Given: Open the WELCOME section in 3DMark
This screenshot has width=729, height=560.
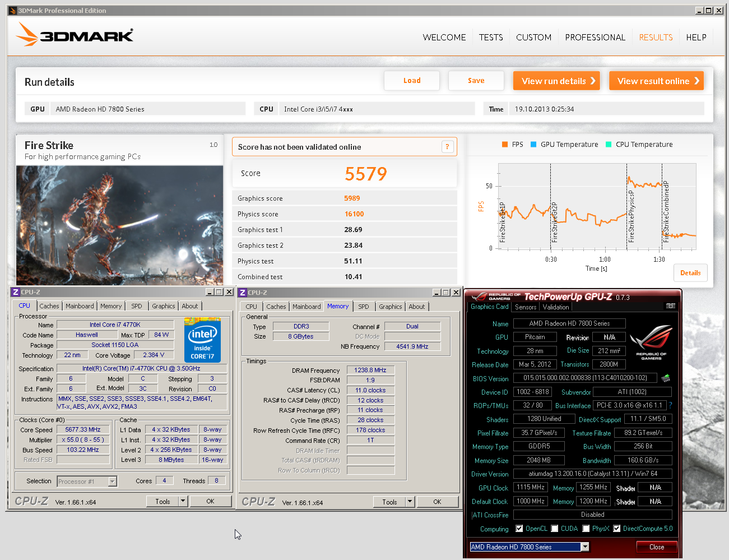Looking at the screenshot, I should tap(444, 37).
